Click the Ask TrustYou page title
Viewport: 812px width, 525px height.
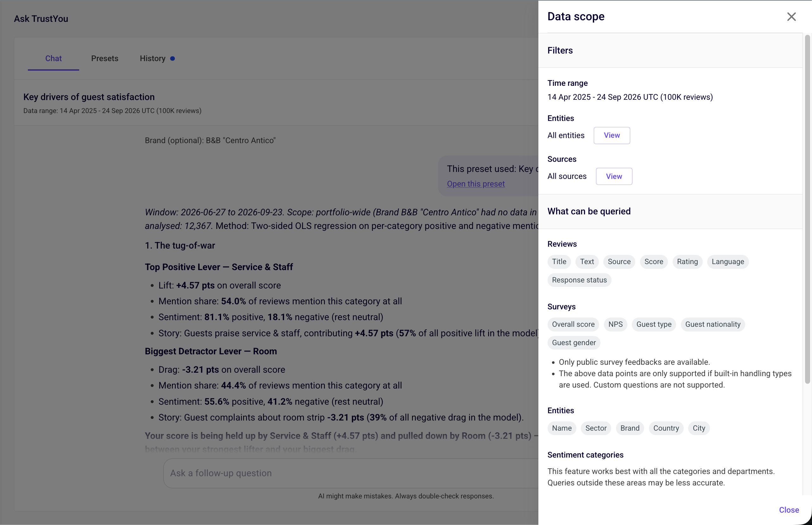[41, 19]
